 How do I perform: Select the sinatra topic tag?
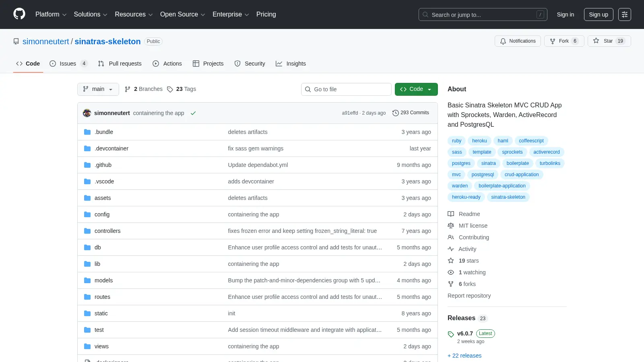click(x=489, y=163)
